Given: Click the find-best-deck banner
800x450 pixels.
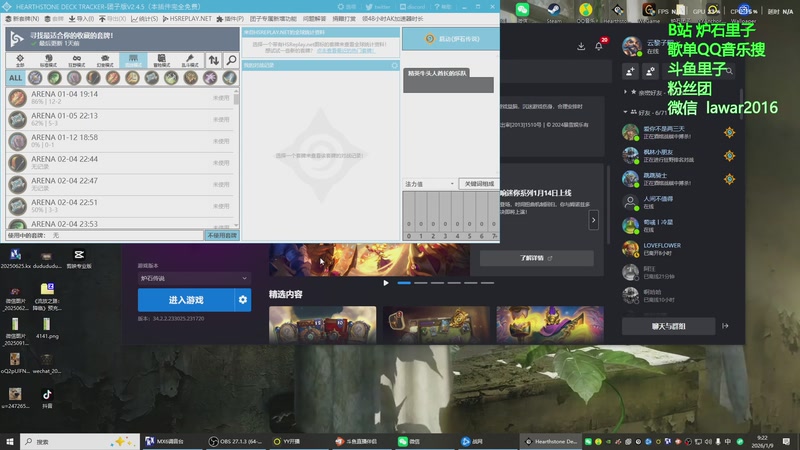Looking at the screenshot, I should (x=122, y=39).
